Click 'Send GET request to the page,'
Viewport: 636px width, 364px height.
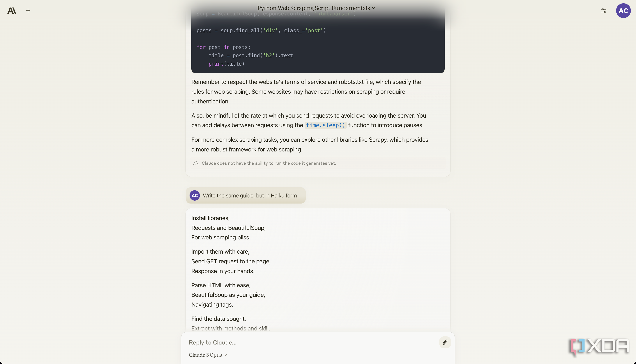[x=231, y=261]
